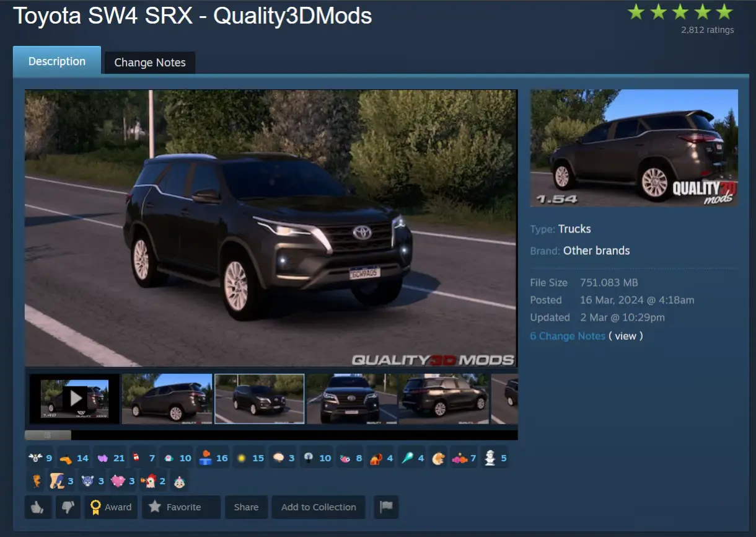Click the '751.083 MB' file size value

pos(609,283)
